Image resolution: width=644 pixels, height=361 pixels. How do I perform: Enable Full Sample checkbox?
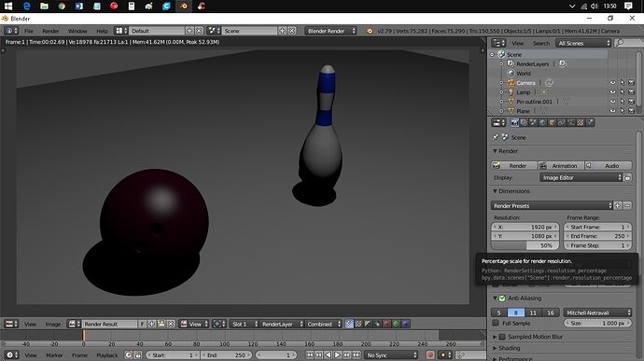coord(496,323)
